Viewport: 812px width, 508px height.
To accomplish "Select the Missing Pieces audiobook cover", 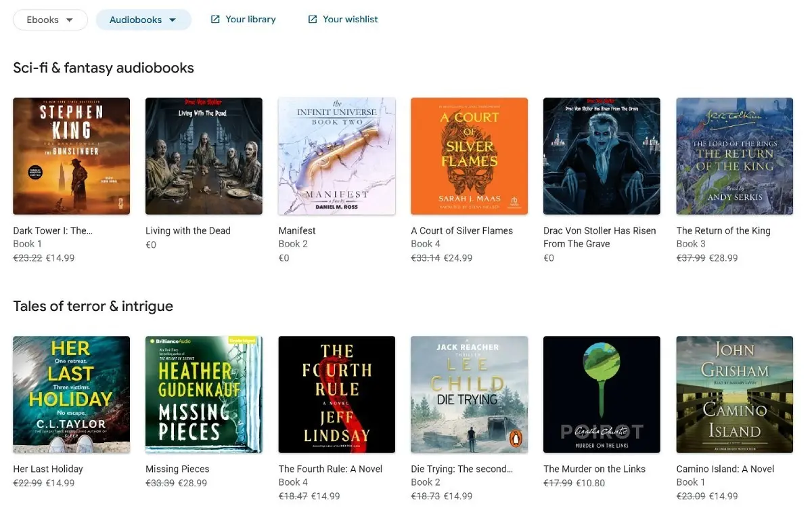I will point(204,395).
